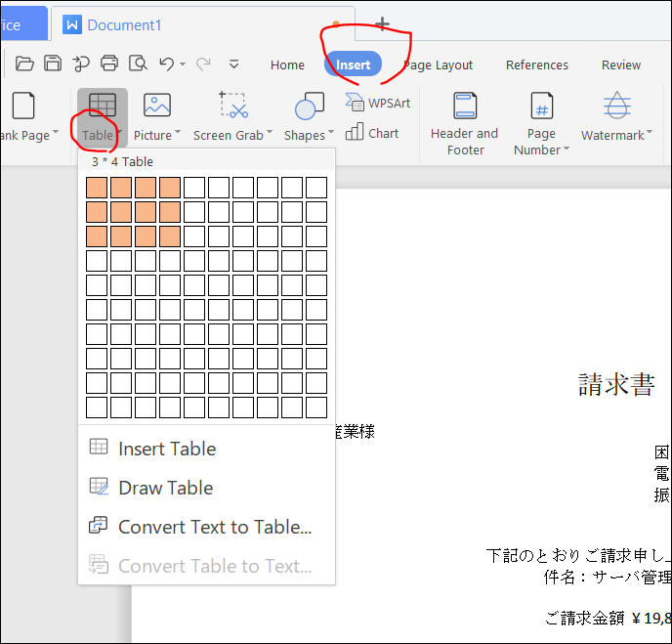Choose Insert Table from the dropdown menu
672x644 pixels.
pos(206,449)
